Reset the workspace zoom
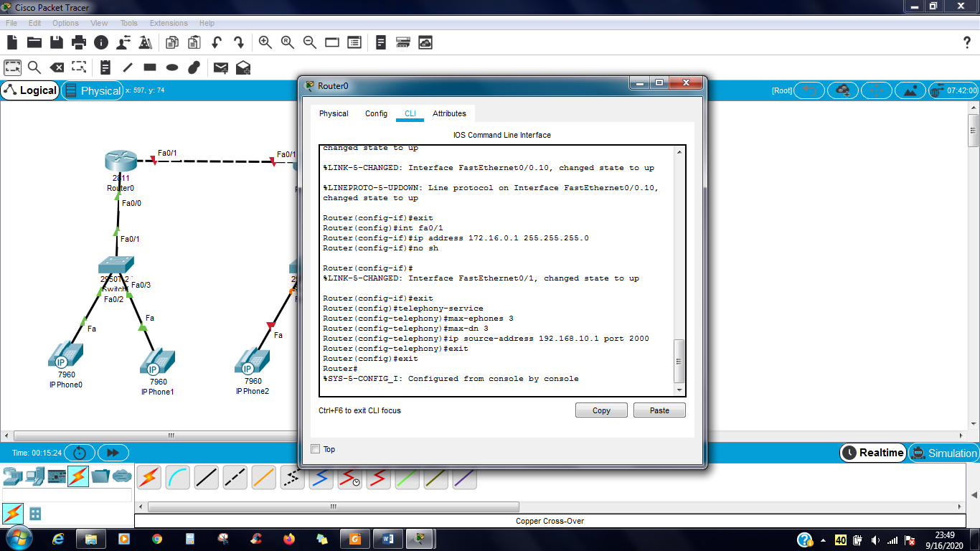 pyautogui.click(x=288, y=42)
